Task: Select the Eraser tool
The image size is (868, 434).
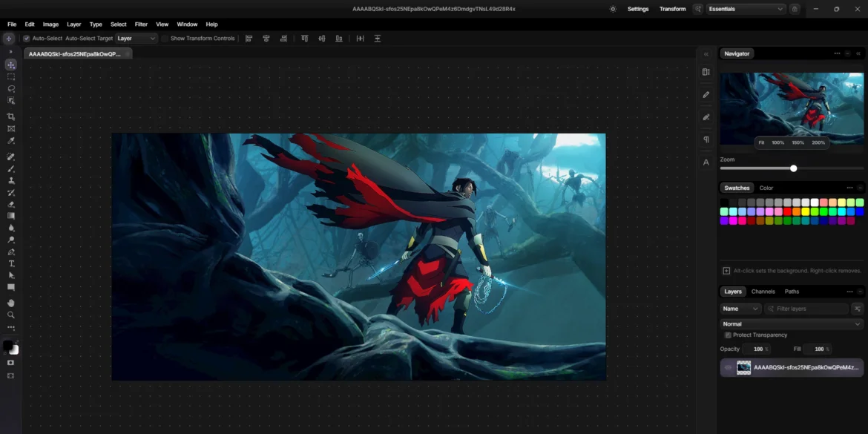Action: (10, 204)
